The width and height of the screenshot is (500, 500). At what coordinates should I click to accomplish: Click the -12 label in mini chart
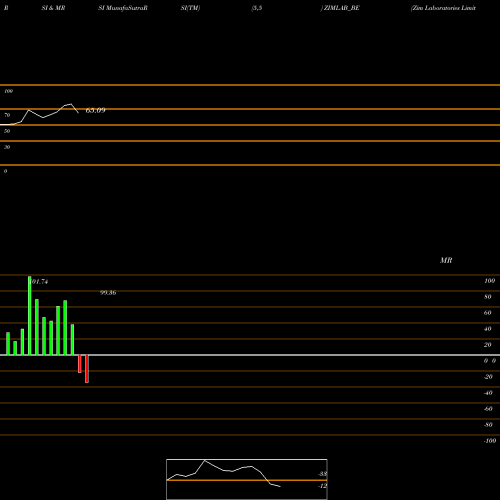coord(322,486)
